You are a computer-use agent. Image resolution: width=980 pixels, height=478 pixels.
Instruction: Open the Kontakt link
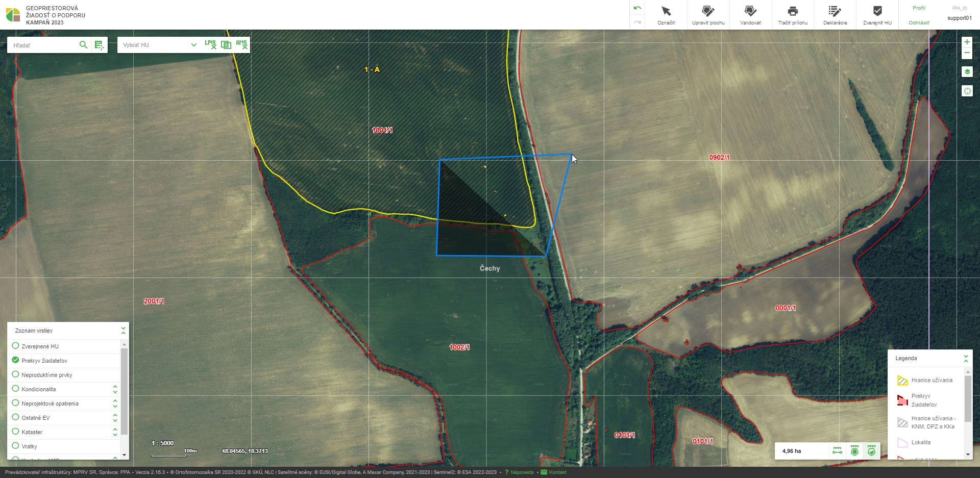point(558,472)
